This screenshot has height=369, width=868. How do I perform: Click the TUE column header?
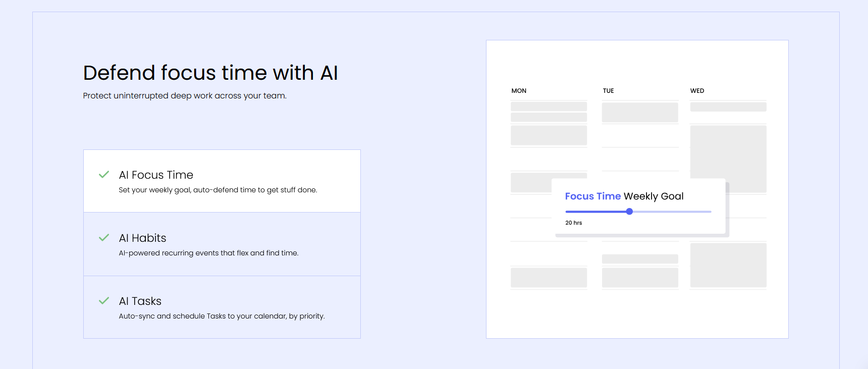(x=608, y=91)
